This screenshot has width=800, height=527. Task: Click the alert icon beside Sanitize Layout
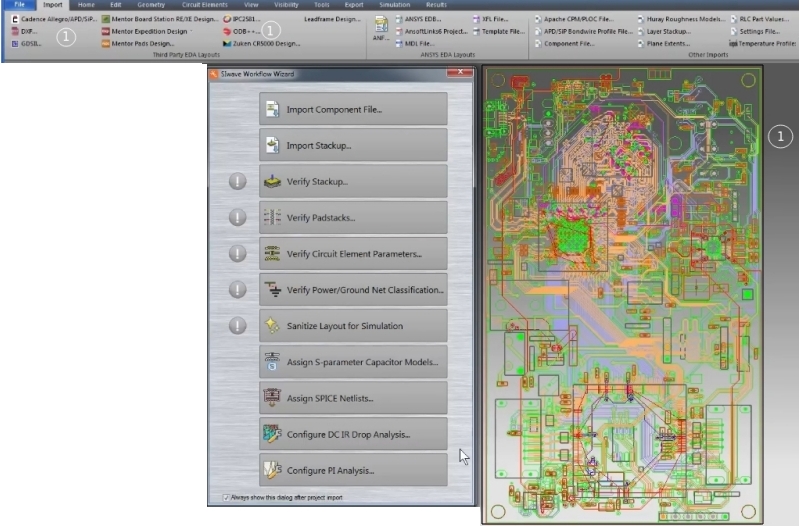[237, 325]
